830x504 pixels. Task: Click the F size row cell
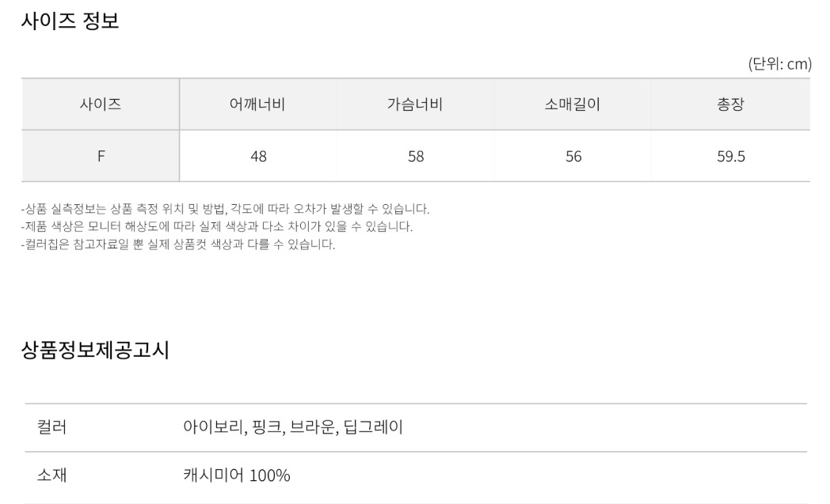pyautogui.click(x=101, y=156)
